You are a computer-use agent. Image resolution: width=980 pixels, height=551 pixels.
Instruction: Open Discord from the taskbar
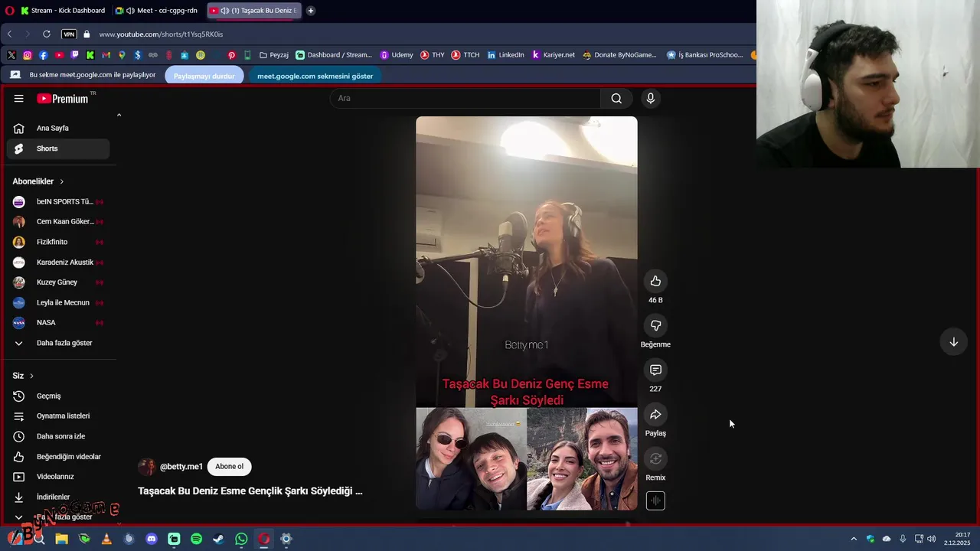click(x=152, y=539)
